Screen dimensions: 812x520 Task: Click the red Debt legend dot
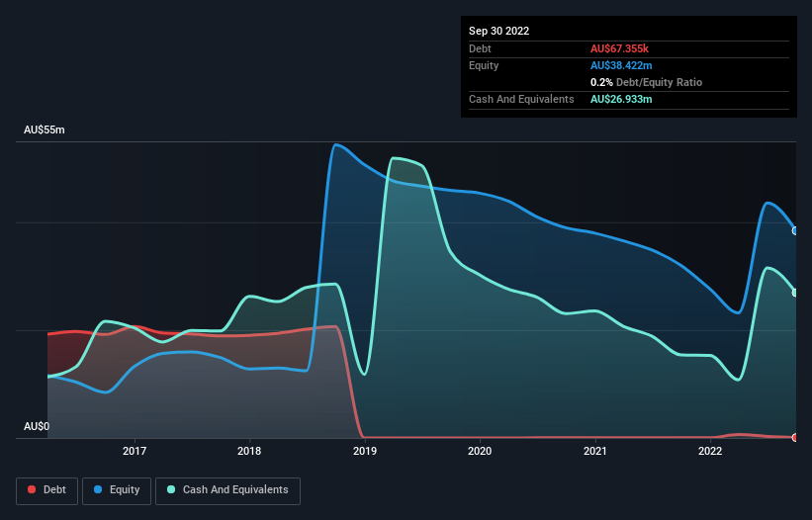tap(32, 489)
